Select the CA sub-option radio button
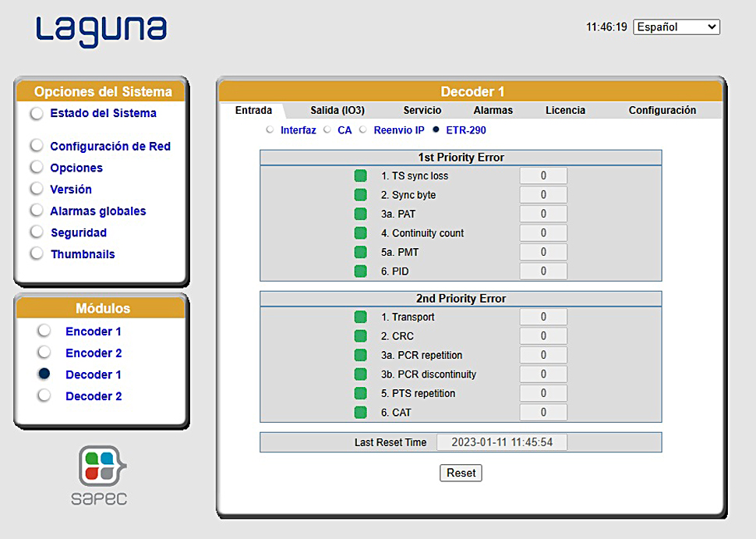 (327, 129)
